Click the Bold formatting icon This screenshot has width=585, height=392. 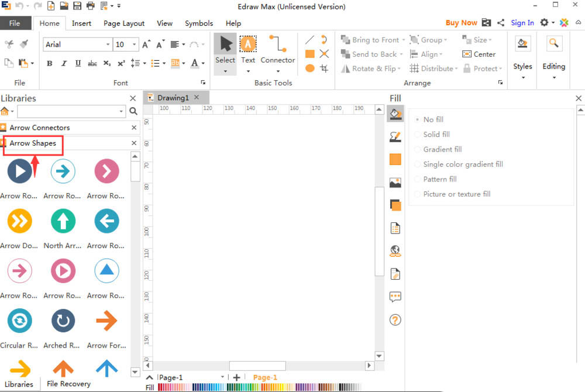[x=49, y=63]
